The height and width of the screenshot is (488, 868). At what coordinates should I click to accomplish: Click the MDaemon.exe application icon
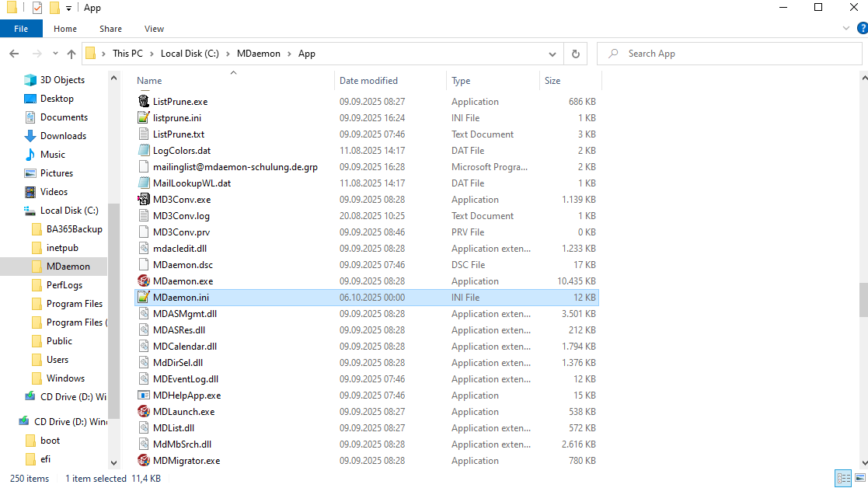[143, 281]
